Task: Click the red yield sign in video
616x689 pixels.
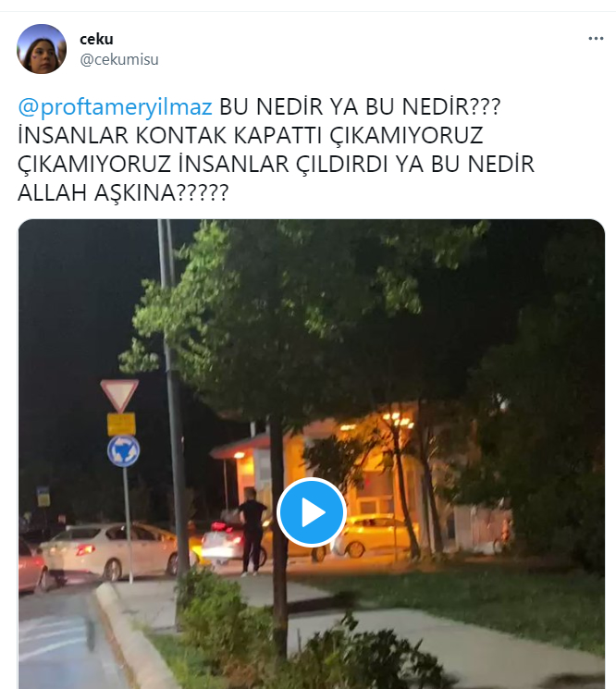Action: point(119,395)
